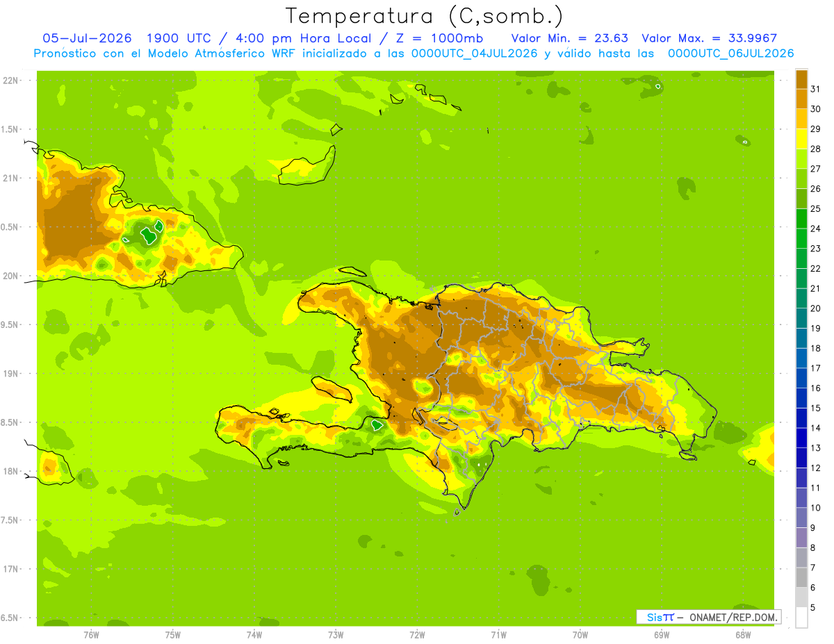Click the '1900 UTC' time text
Image resolution: width=834 pixels, height=644 pixels.
[x=179, y=38]
